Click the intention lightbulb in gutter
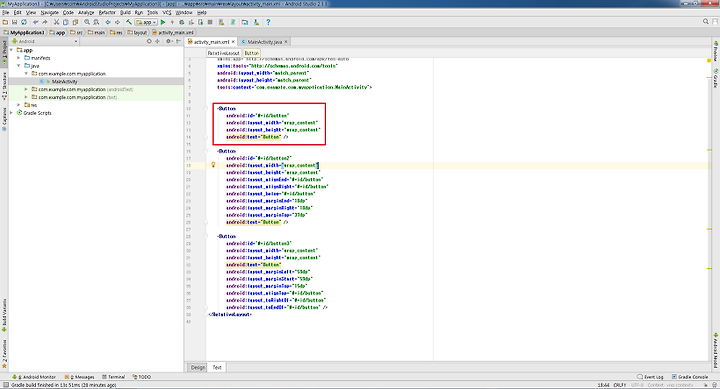Screen dimensions: 720x389 [x=213, y=165]
